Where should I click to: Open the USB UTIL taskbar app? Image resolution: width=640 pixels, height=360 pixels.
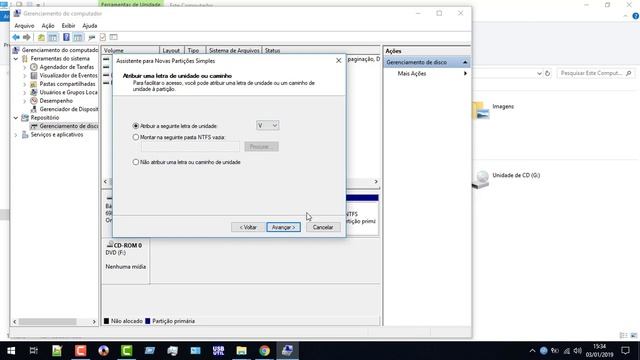tap(218, 351)
